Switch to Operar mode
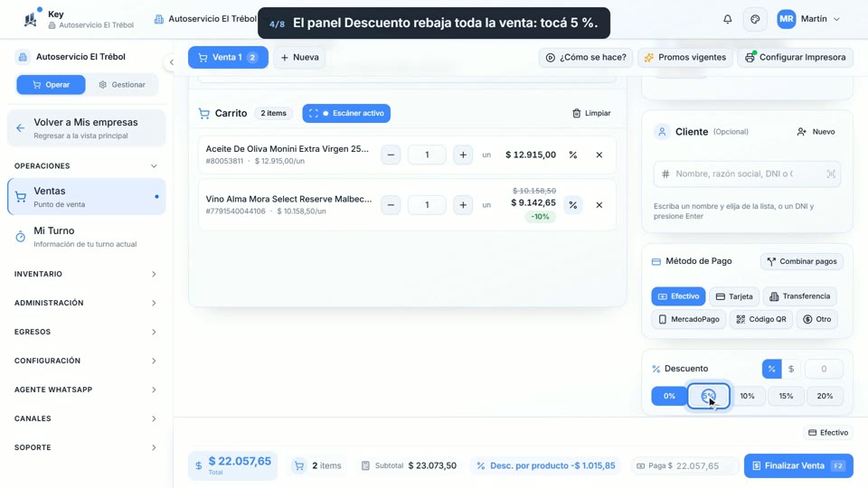The width and height of the screenshot is (868, 488). click(x=51, y=85)
